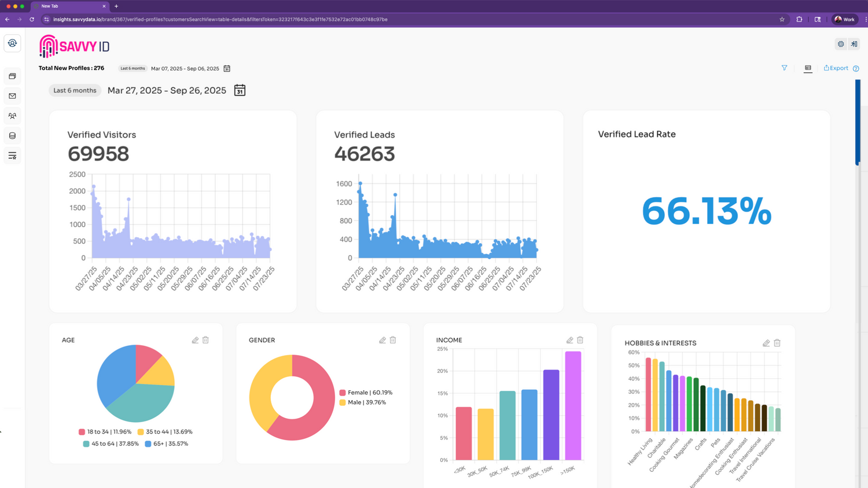Delete the GENDER chart using trash icon
Screen dimensions: 868x488
(393, 340)
